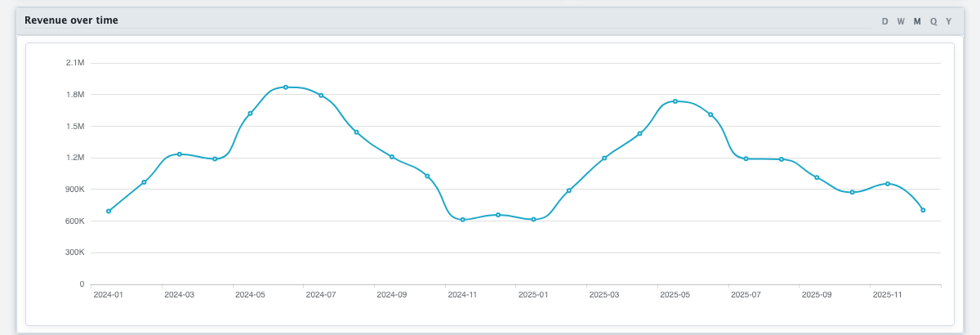Select the 2025-04 data point marker
This screenshot has width=980, height=335.
tap(639, 133)
